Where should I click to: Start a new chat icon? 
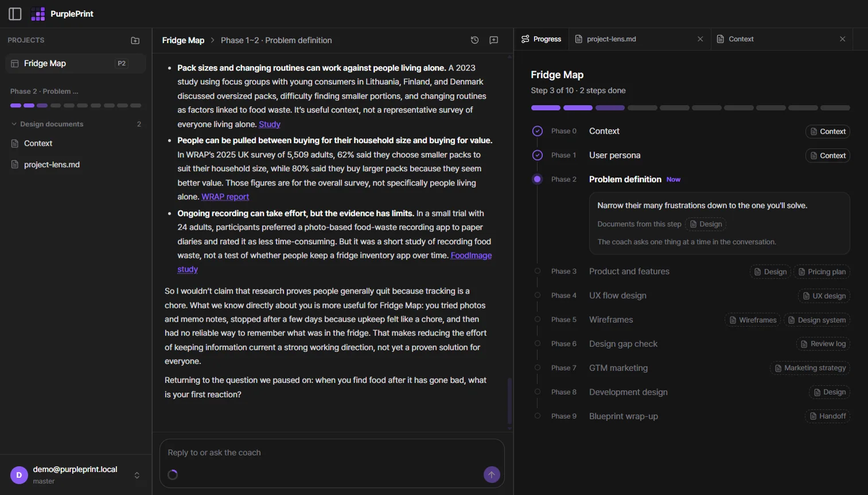[493, 40]
